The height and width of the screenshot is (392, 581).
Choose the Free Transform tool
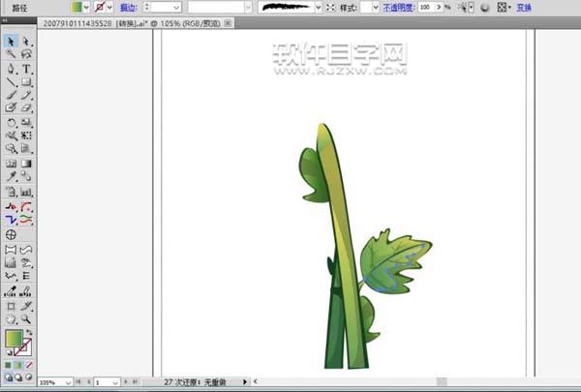pyautogui.click(x=26, y=136)
